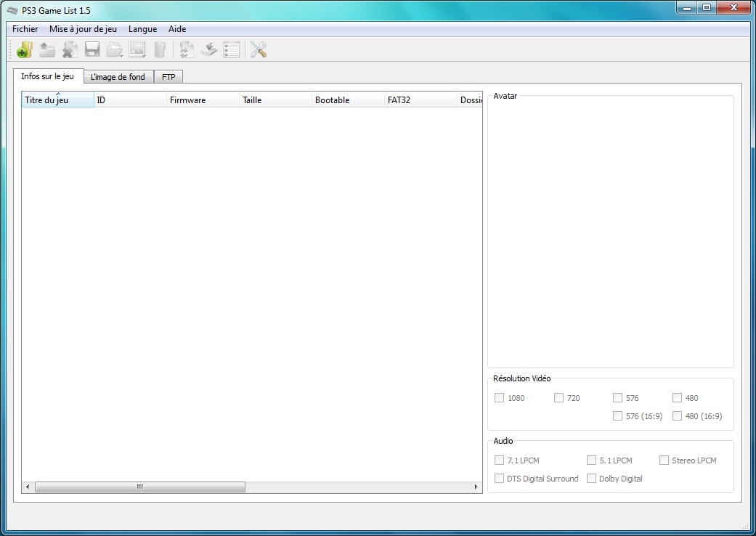Toggle the 7.1 LPCM checkbox
The image size is (756, 536).
pyautogui.click(x=499, y=460)
